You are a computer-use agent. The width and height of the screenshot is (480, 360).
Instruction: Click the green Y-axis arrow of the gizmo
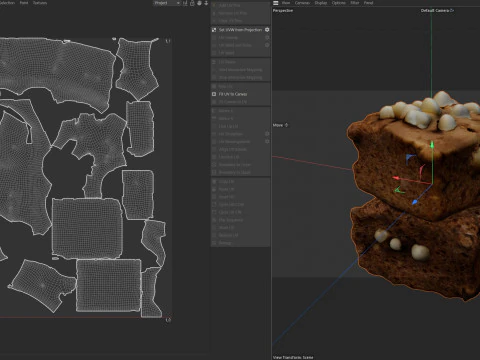(x=432, y=145)
